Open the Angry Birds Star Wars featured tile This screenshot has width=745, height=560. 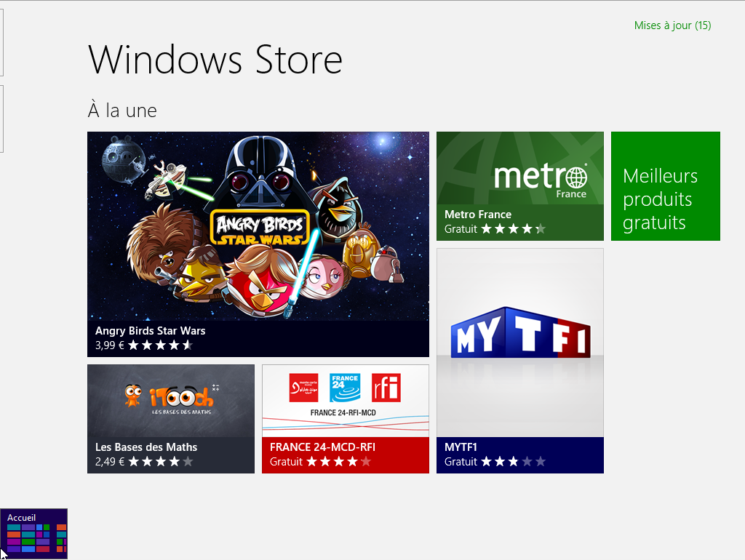258,244
